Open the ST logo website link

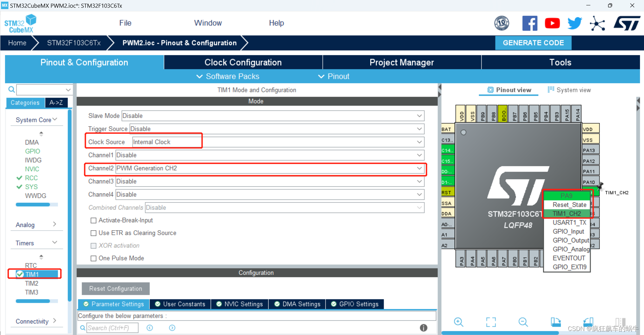coord(627,23)
